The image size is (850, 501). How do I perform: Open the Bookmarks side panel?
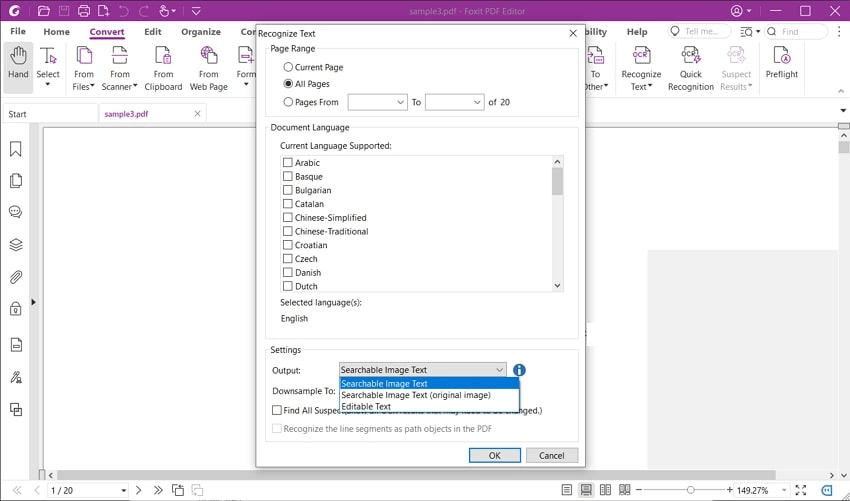(16, 149)
